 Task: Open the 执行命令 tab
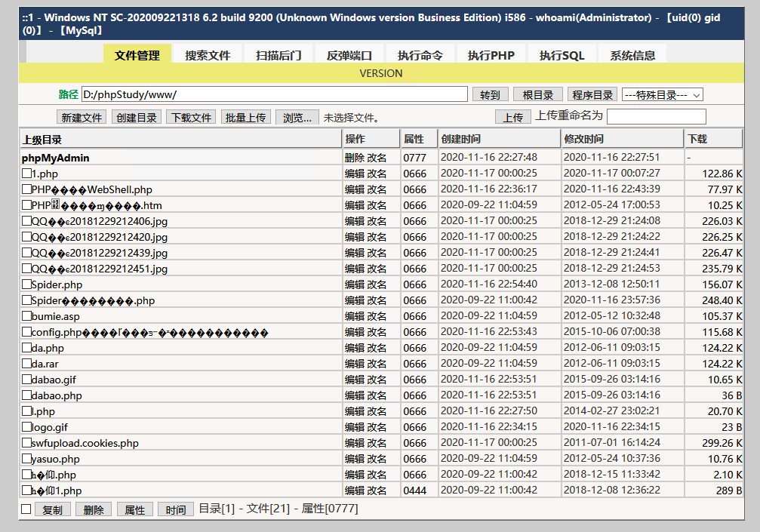coord(420,55)
